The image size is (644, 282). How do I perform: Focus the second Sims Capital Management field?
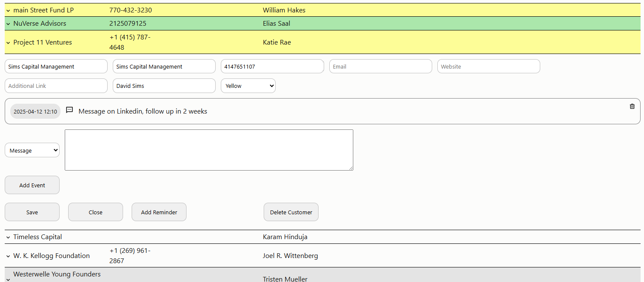point(164,66)
